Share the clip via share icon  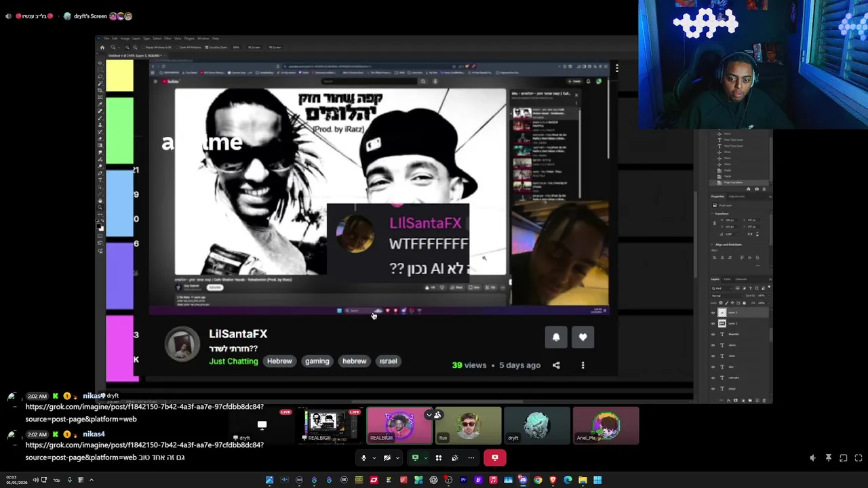point(556,365)
